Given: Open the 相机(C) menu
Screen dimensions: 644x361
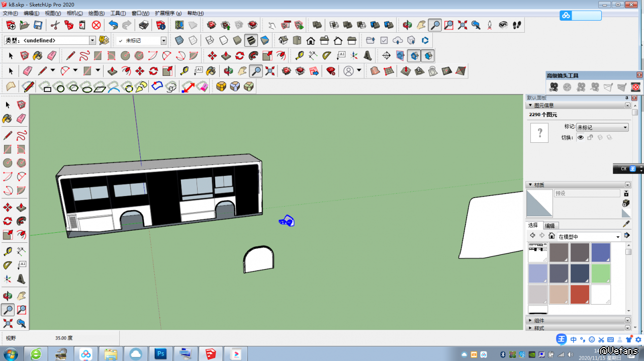Looking at the screenshot, I should click(74, 13).
